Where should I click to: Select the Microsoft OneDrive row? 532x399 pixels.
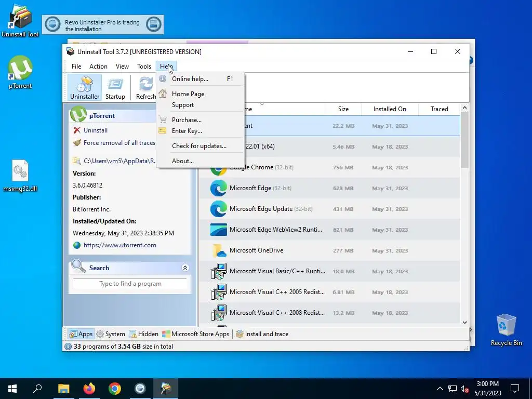(330, 250)
